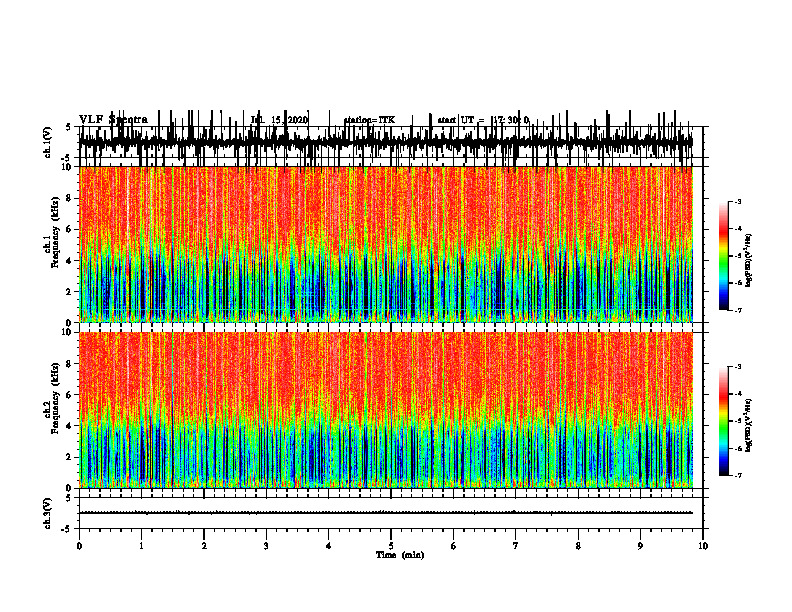
Task: Click the ch.2 colorbar 'log(PSD)' label
Action: pos(748,425)
